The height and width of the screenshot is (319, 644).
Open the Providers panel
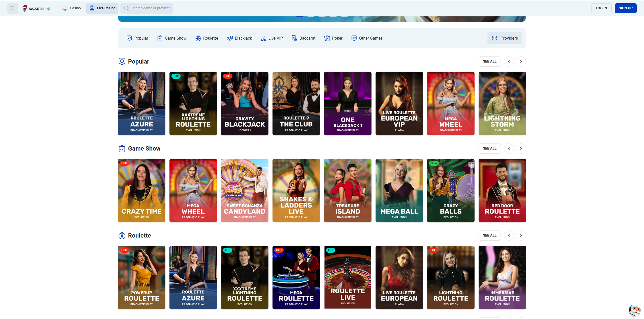pyautogui.click(x=504, y=38)
